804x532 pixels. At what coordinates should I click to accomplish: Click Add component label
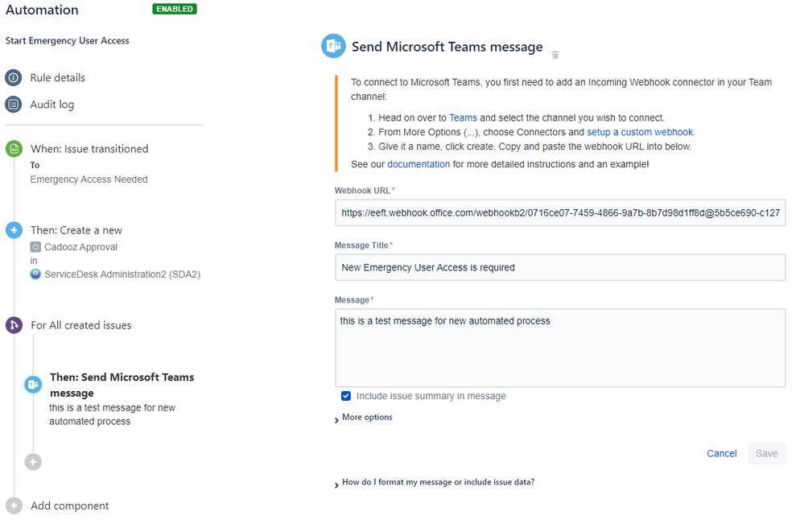(70, 505)
